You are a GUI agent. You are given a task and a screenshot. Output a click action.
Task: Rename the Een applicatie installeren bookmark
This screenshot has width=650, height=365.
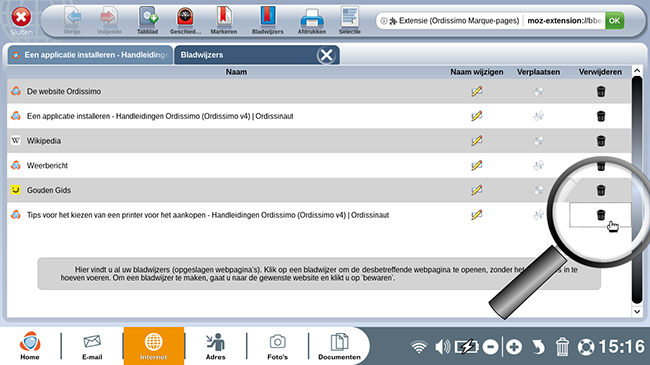(477, 116)
